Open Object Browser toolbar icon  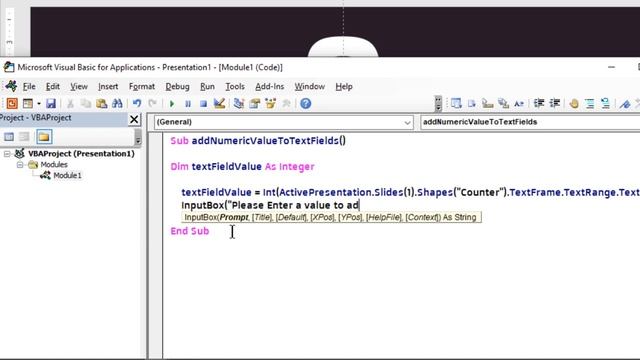[x=270, y=104]
